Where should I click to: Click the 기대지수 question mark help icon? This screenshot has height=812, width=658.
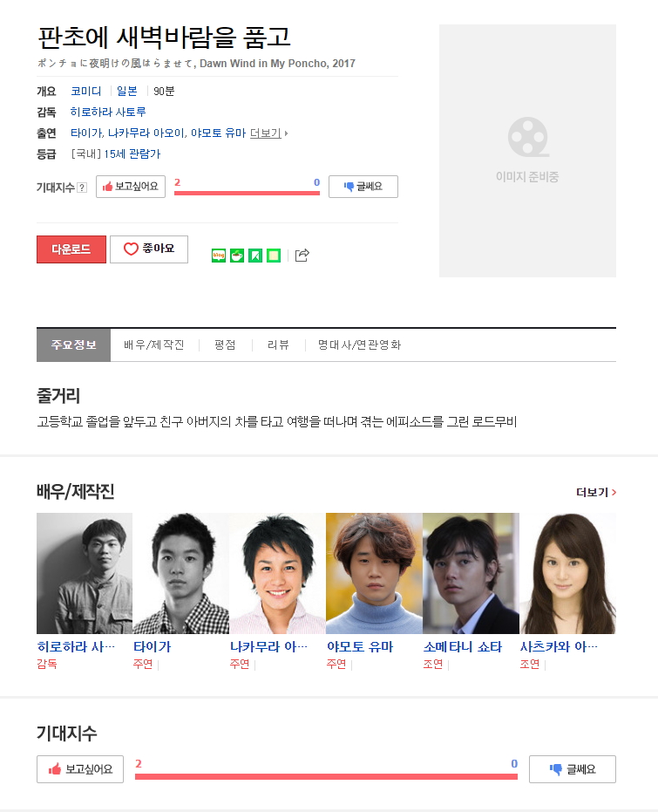(x=82, y=188)
